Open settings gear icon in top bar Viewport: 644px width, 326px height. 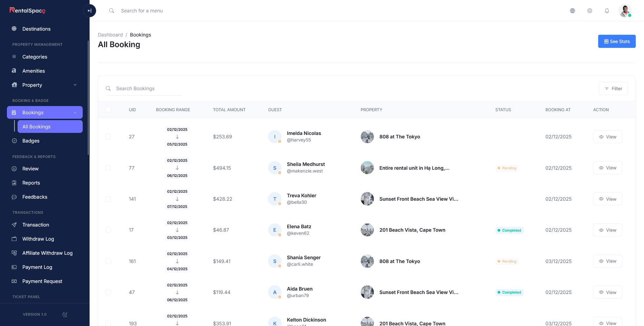coord(590,11)
